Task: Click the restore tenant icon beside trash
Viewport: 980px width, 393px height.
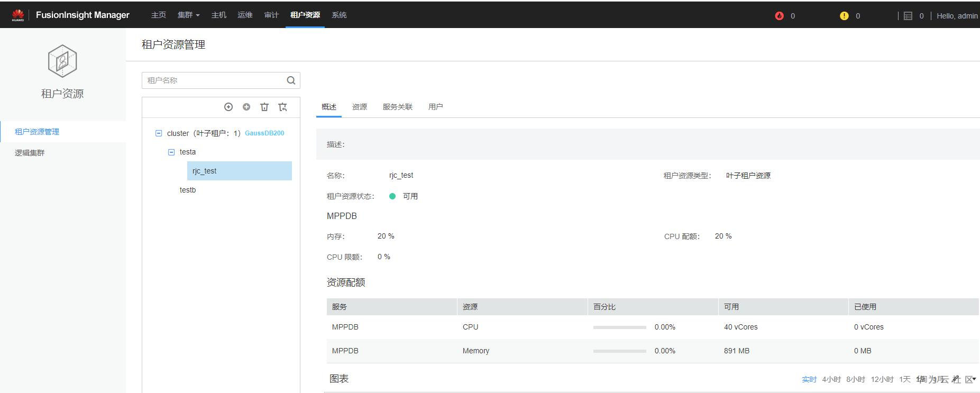Action: (x=283, y=107)
